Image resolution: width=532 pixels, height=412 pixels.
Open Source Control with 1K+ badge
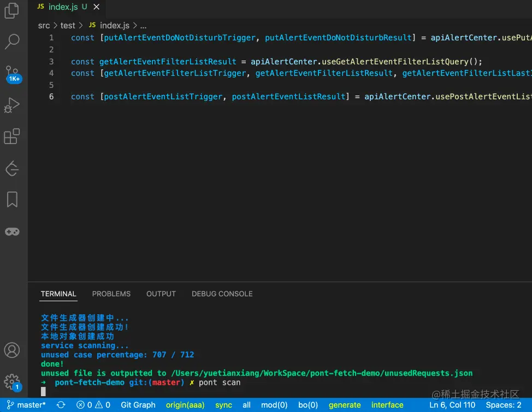pos(13,74)
